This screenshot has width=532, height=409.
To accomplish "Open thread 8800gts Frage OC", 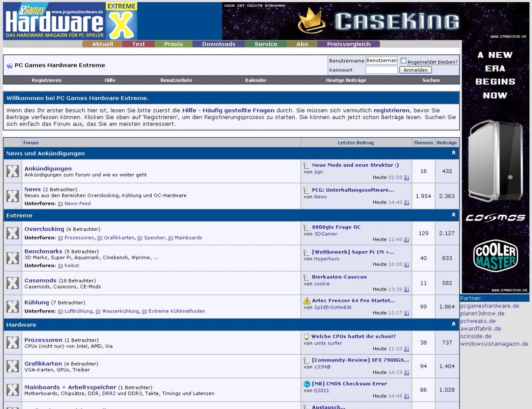I will (x=336, y=227).
